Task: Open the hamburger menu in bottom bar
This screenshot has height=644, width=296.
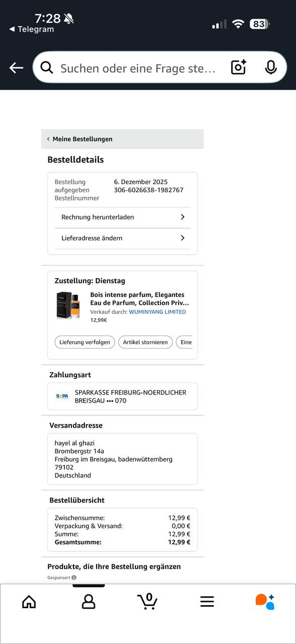Action: (207, 601)
